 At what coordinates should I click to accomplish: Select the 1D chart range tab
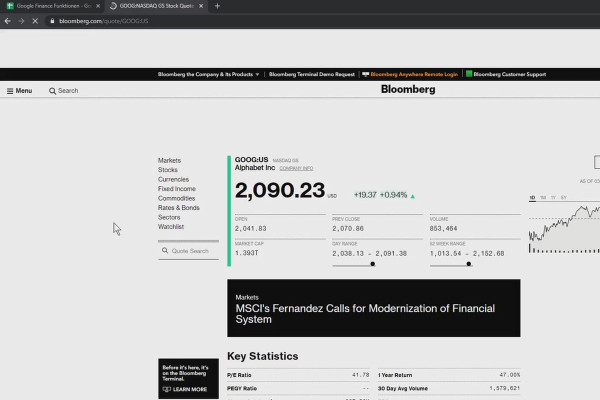point(532,198)
